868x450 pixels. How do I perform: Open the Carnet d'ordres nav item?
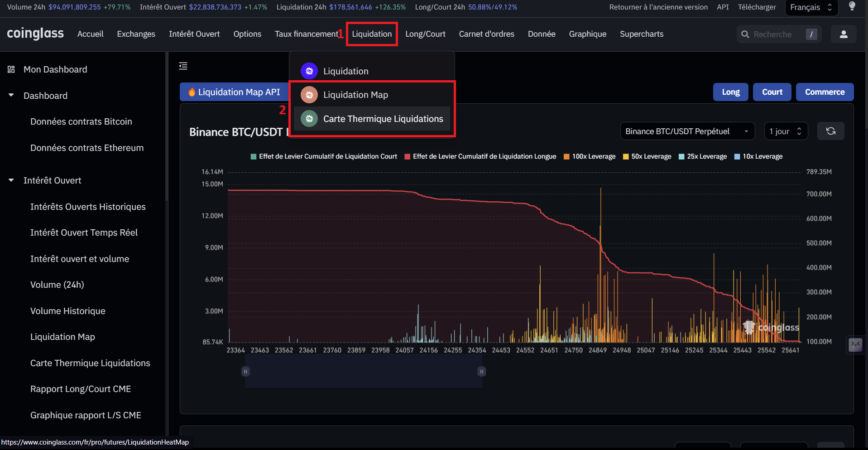click(x=486, y=34)
